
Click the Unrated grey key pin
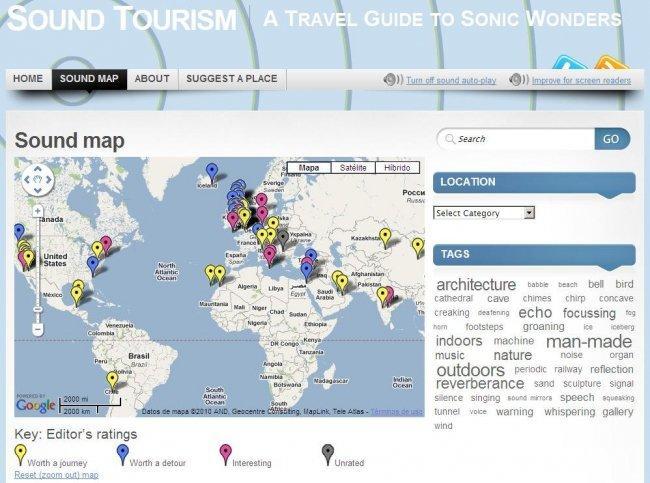coord(327,454)
